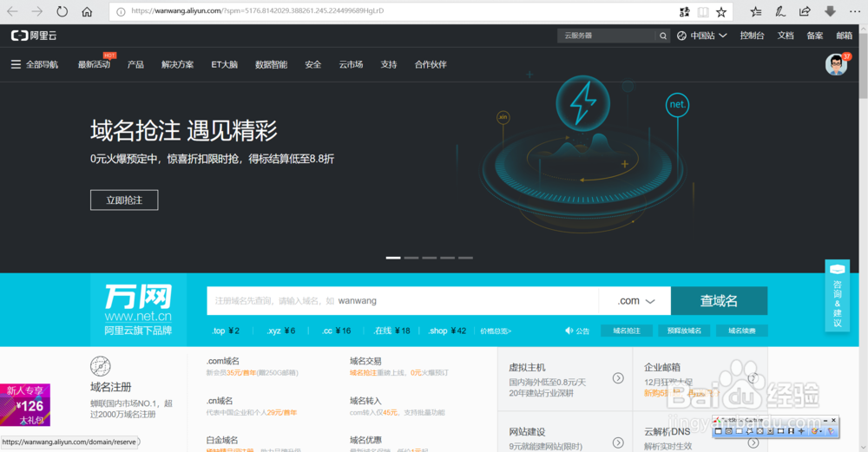Viewport: 868px width, 452px height.
Task: Click the Aliyun logo
Action: 34,36
